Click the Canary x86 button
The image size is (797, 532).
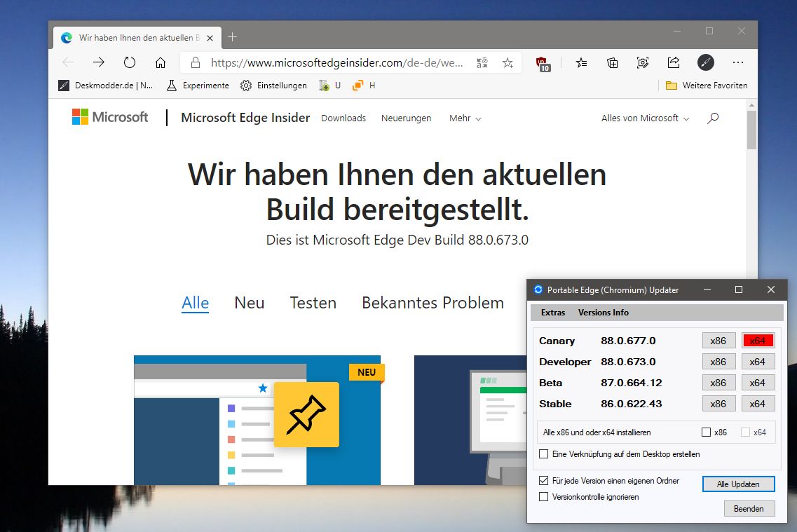(x=718, y=341)
